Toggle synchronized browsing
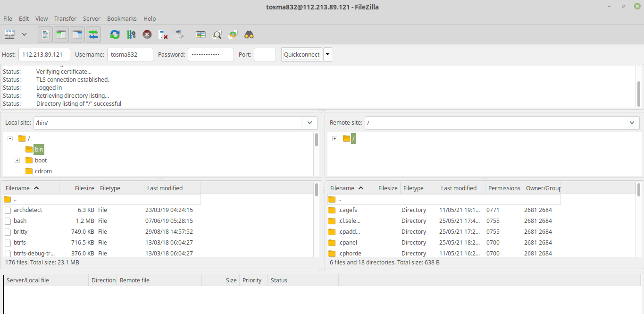Image resolution: width=644 pixels, height=314 pixels. point(233,34)
